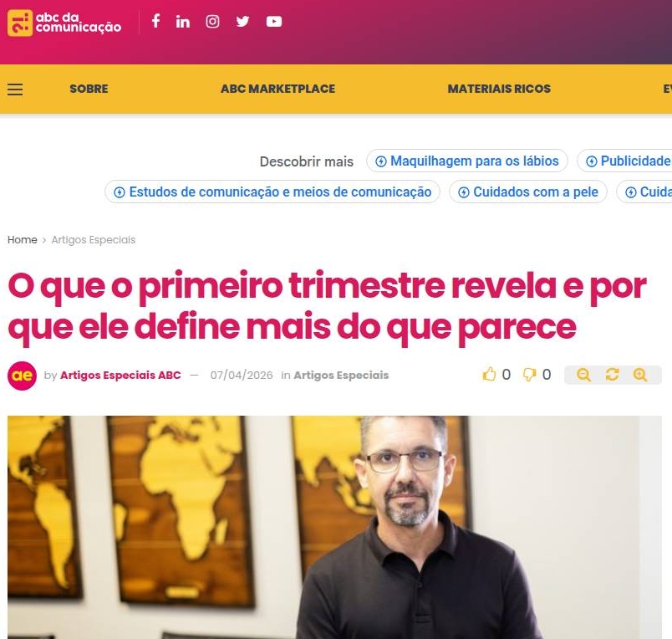The width and height of the screenshot is (672, 639).
Task: Reset article font size with refresh icon
Action: tap(612, 375)
